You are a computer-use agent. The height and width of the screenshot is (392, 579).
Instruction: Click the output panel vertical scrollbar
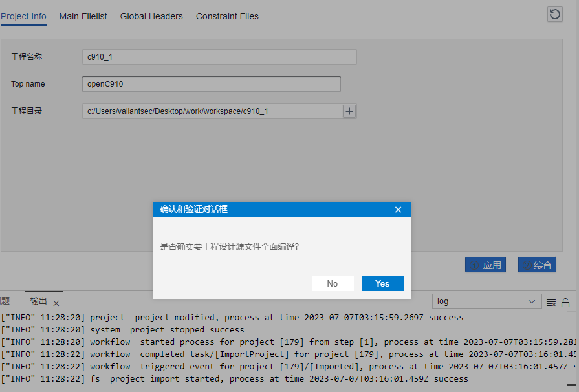[x=572, y=349]
